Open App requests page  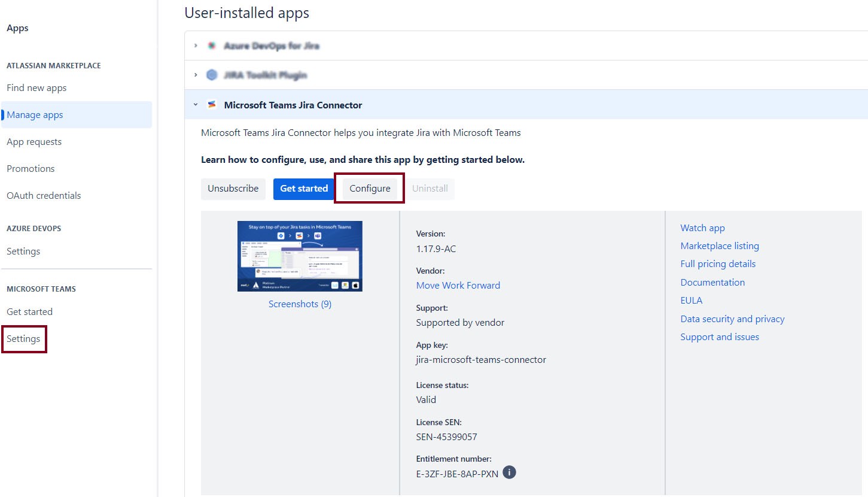(34, 142)
